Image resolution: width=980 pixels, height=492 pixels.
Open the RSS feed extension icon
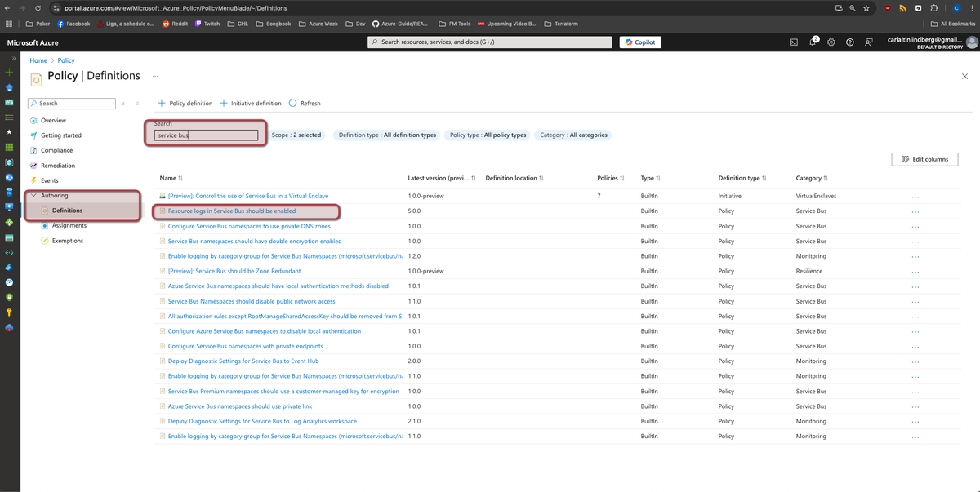902,7
